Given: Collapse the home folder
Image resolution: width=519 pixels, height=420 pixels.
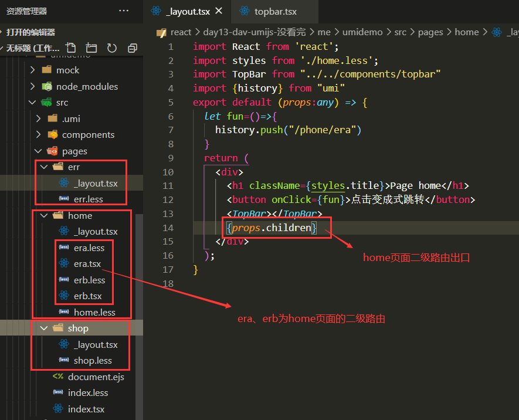Looking at the screenshot, I should 44,215.
